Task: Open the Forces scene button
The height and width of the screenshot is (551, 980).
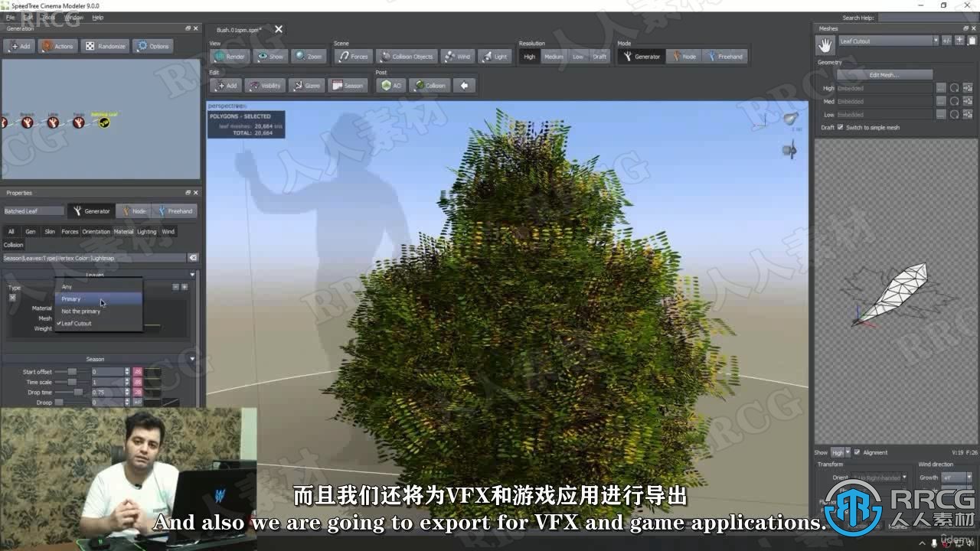Action: click(353, 57)
